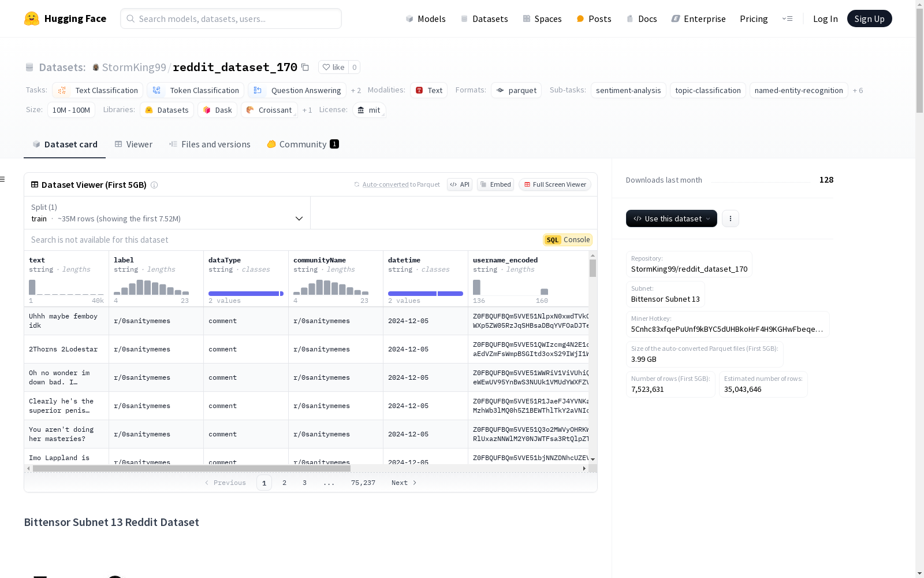Click the text column length histogram
This screenshot has height=578, width=924.
point(66,287)
